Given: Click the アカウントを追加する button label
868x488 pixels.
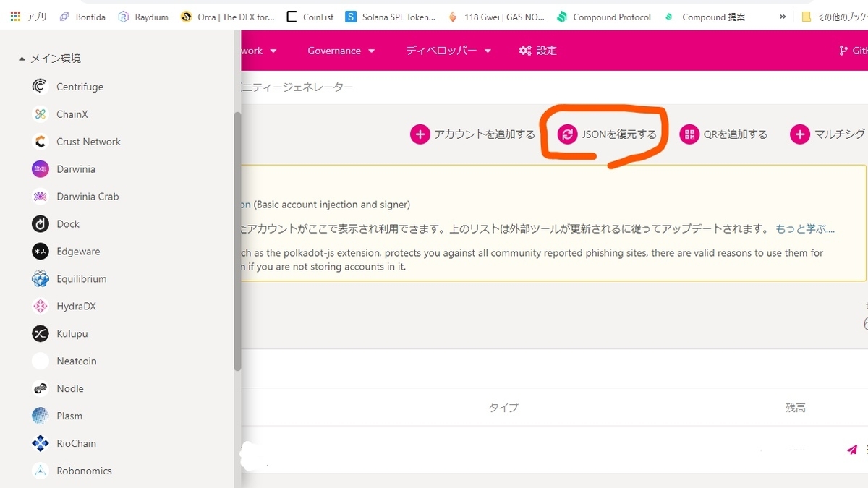Looking at the screenshot, I should (485, 134).
